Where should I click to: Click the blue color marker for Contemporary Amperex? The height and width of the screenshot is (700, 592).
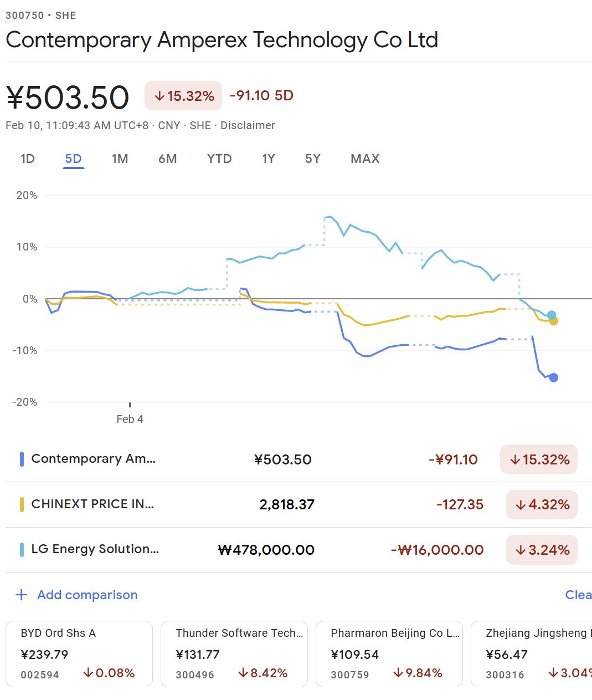coord(22,459)
